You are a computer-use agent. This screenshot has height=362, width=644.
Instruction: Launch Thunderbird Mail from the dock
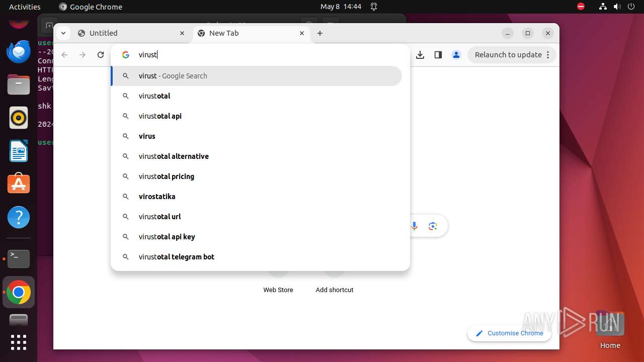pos(19,51)
